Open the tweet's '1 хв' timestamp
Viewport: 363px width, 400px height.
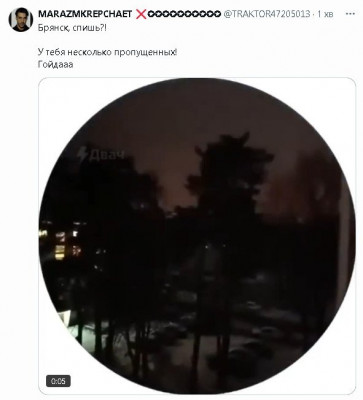click(325, 14)
